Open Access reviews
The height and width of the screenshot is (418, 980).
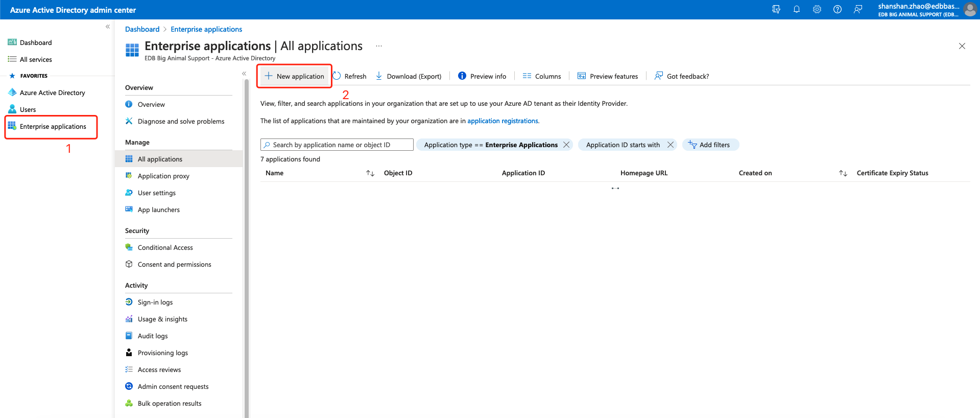(159, 369)
